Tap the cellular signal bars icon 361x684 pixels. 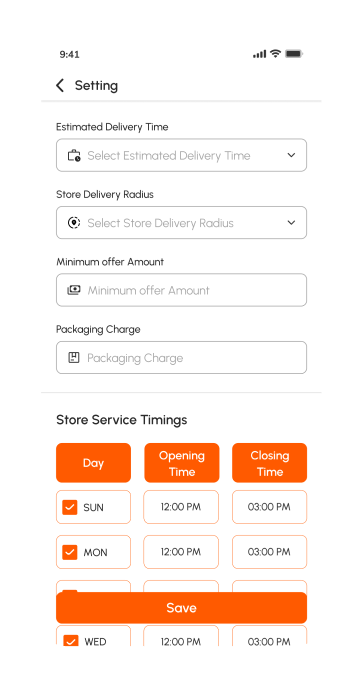pos(259,54)
